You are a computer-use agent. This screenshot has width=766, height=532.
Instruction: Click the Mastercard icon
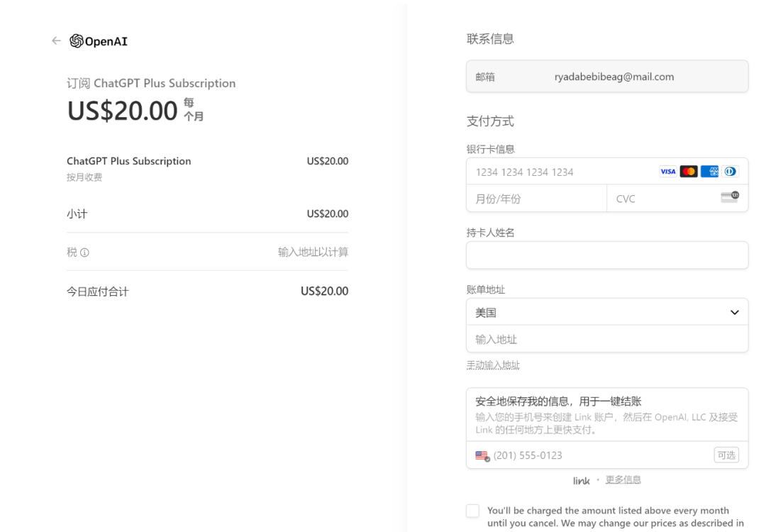tap(689, 172)
